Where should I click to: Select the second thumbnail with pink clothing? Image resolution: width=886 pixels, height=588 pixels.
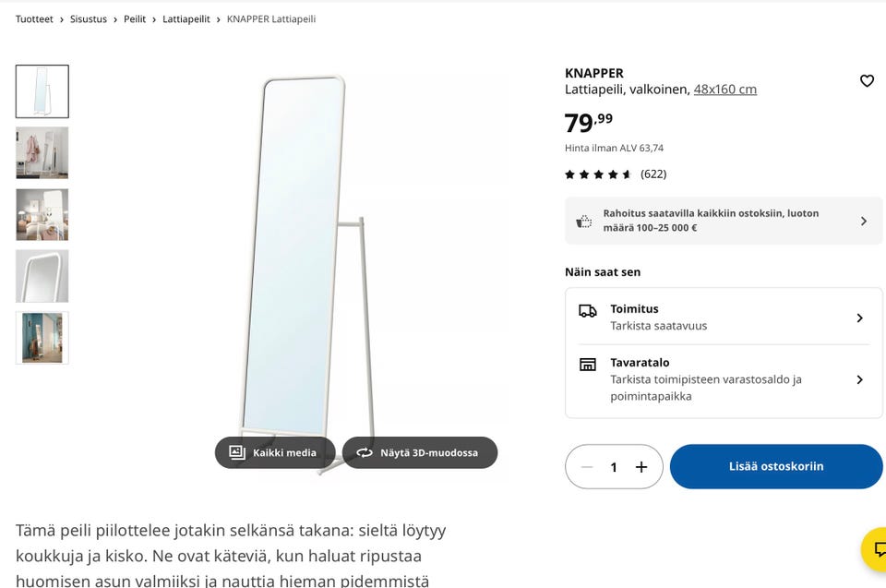click(x=42, y=152)
